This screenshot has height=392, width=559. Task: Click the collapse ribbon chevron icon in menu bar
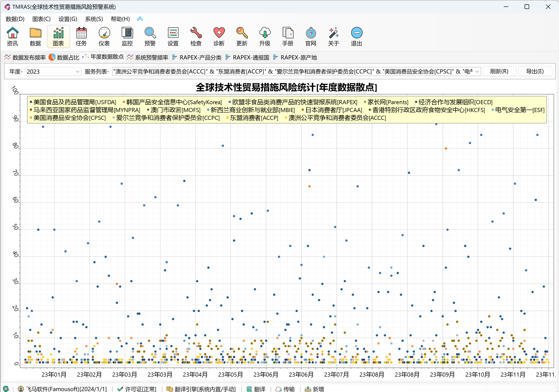(x=140, y=19)
